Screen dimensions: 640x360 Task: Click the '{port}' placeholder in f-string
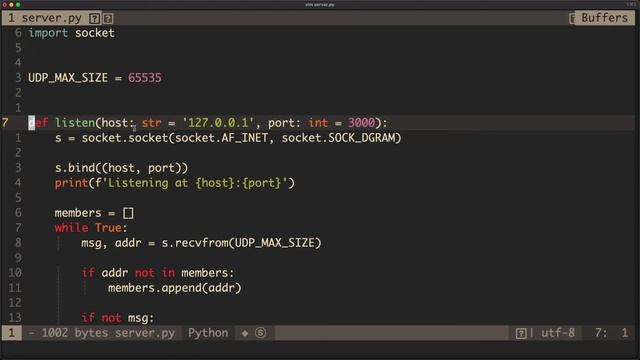(x=261, y=183)
